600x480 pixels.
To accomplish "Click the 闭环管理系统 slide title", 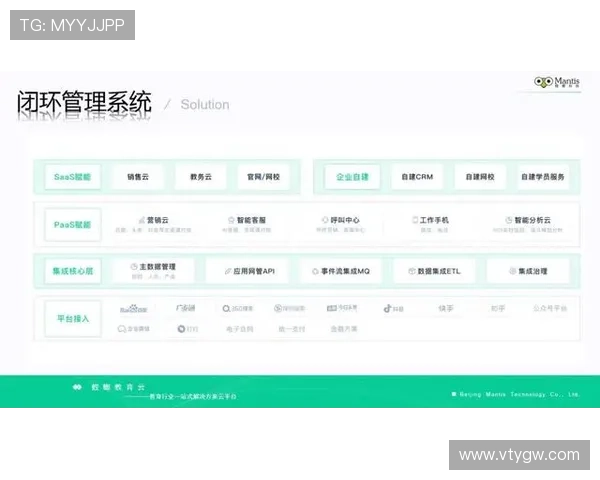I will (x=84, y=103).
